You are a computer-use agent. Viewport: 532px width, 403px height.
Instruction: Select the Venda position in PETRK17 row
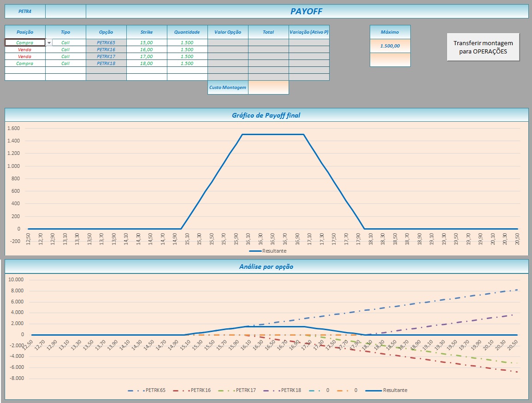click(25, 56)
